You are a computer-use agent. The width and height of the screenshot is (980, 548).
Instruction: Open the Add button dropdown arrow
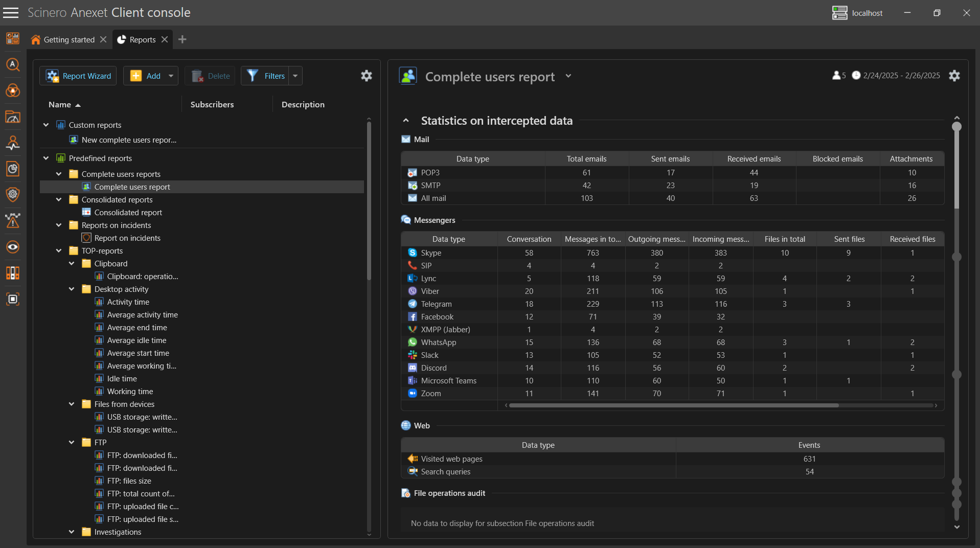pos(171,76)
